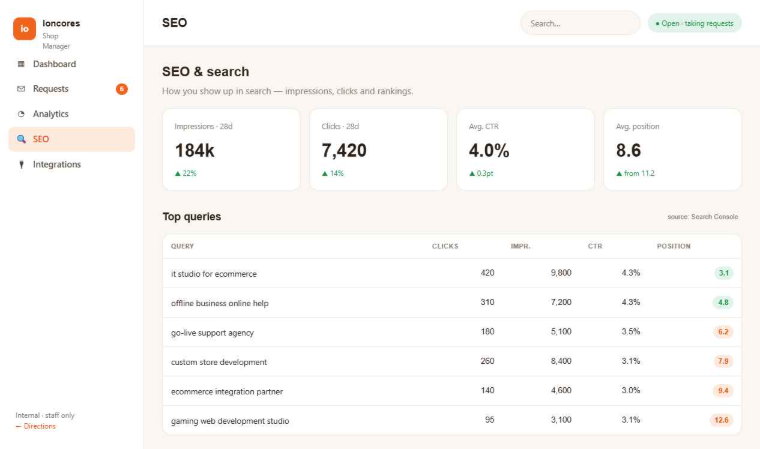Follow the Directions link
The height and width of the screenshot is (449, 760).
(35, 426)
